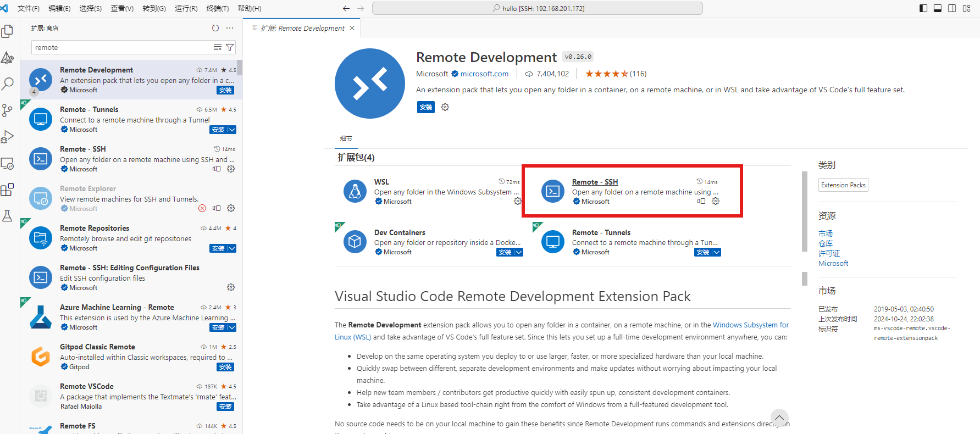Open the Testing flask icon view
The image size is (980, 434).
[8, 216]
